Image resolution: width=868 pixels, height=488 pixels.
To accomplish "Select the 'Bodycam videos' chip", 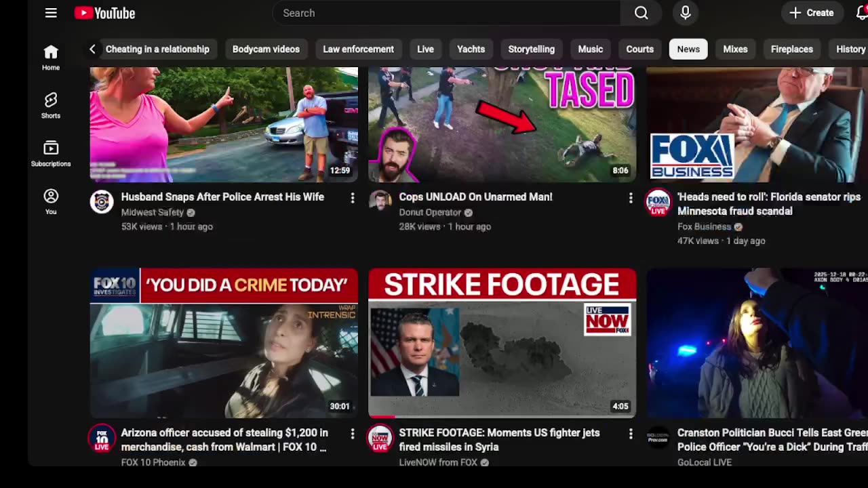I will pyautogui.click(x=266, y=49).
